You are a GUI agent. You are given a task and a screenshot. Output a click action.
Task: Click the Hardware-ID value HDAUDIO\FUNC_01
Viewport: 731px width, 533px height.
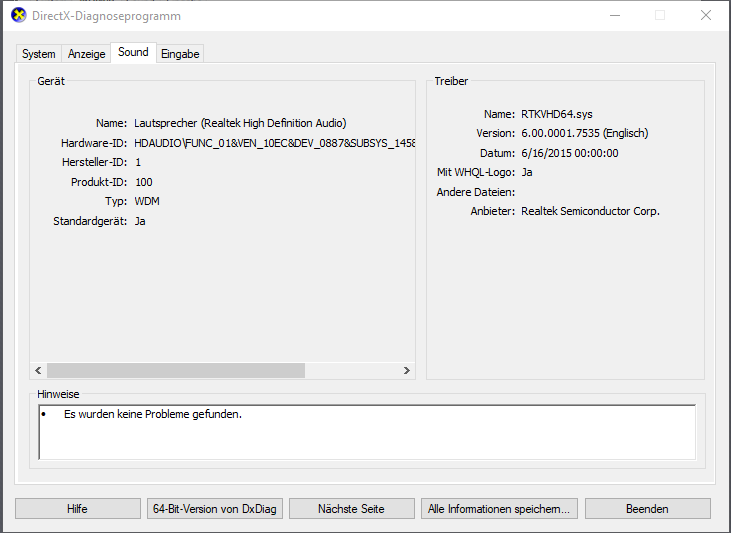[x=275, y=143]
